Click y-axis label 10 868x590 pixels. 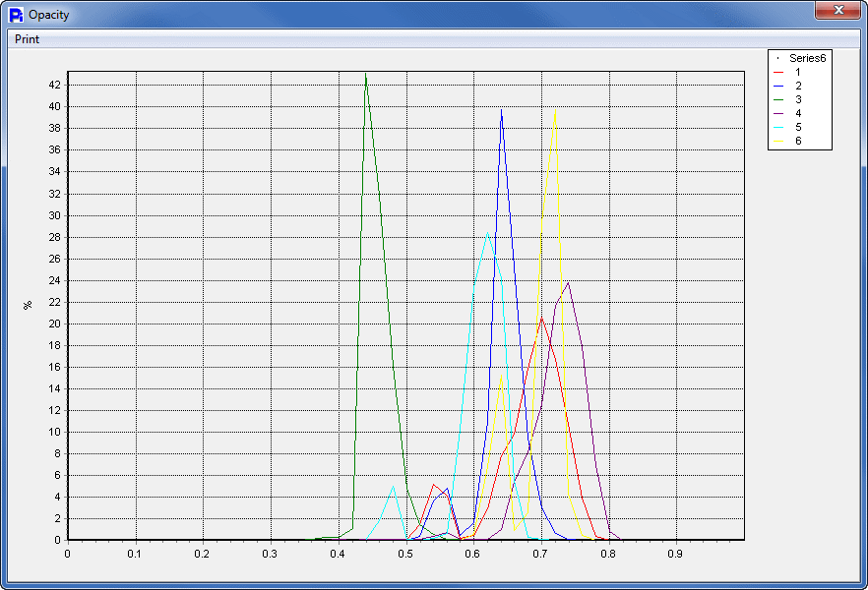pyautogui.click(x=55, y=432)
